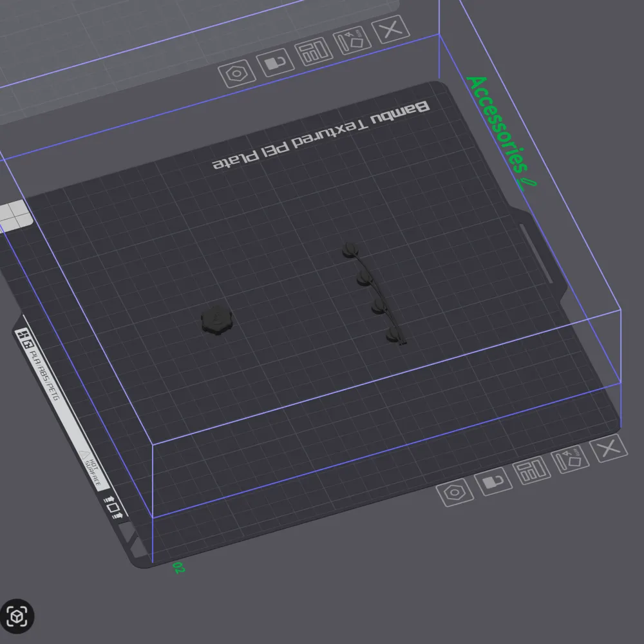Open the 3D view cube icon
This screenshot has width=644, height=644.
[x=17, y=616]
